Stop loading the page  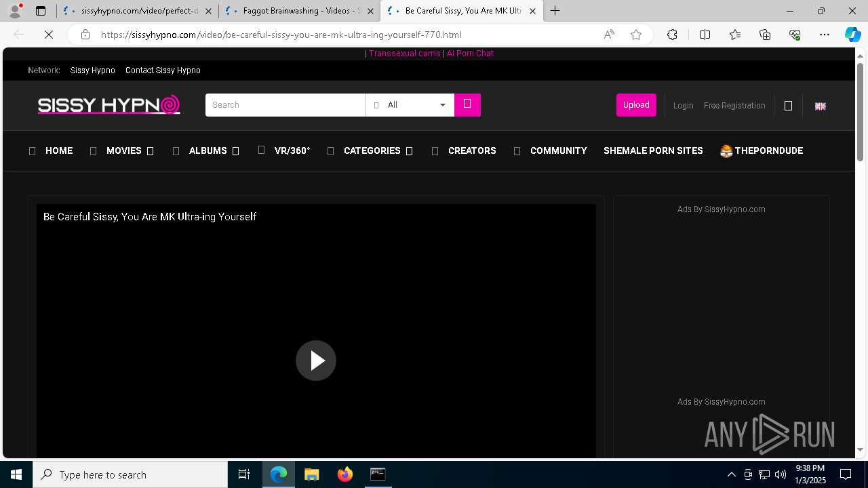pyautogui.click(x=49, y=35)
